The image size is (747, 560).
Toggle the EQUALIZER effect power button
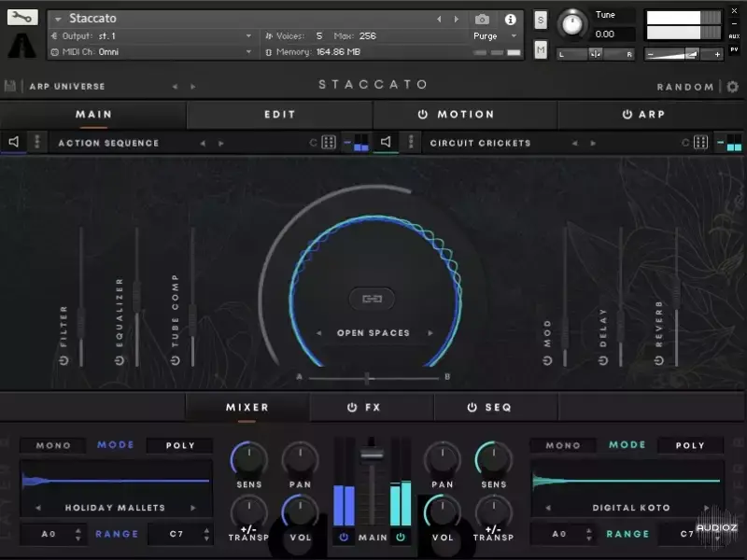tap(120, 360)
